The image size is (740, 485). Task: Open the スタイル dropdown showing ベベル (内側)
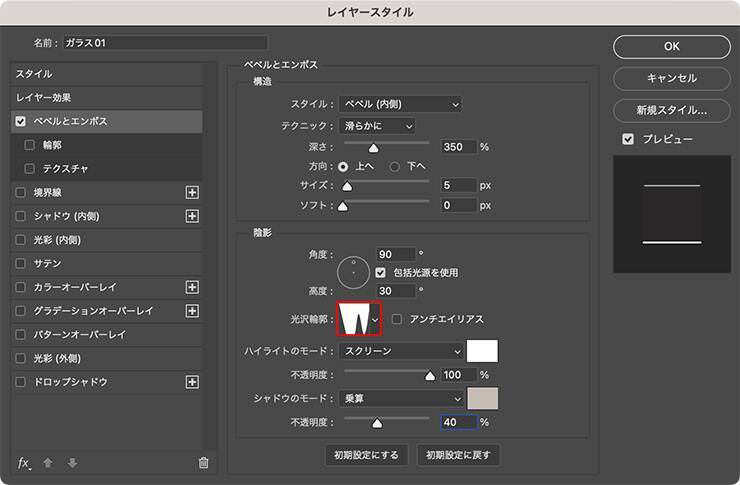(x=400, y=104)
